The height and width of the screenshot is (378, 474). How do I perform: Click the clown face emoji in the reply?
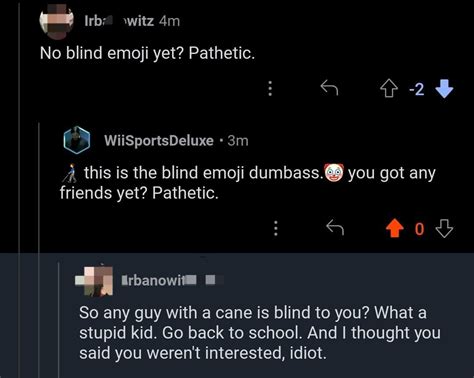click(x=334, y=173)
